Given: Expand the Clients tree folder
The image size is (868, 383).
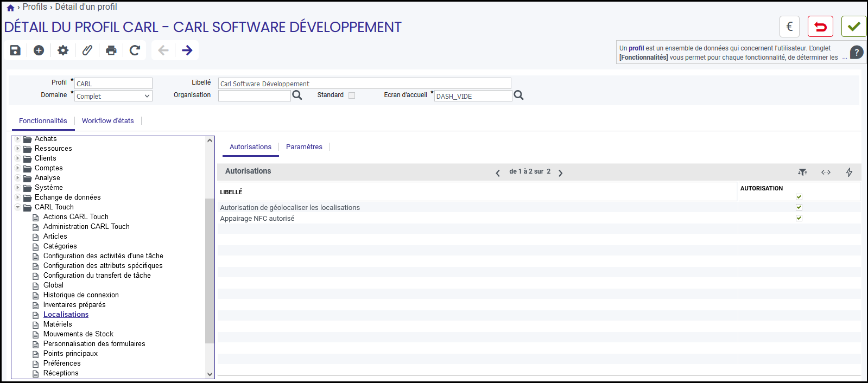Looking at the screenshot, I should point(18,158).
